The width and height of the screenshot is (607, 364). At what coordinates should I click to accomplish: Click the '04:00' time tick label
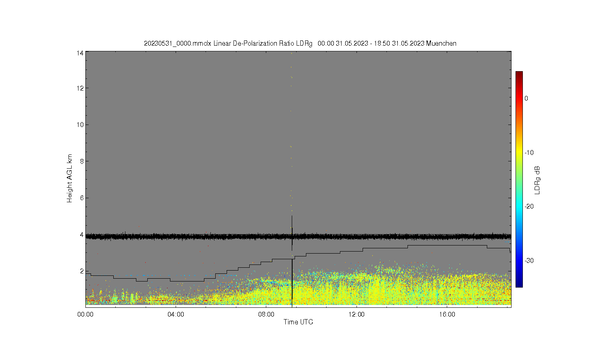click(176, 314)
